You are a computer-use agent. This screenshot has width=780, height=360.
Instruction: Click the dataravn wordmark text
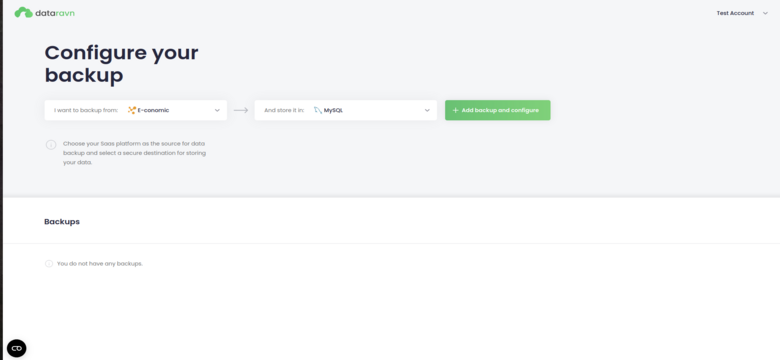(55, 13)
